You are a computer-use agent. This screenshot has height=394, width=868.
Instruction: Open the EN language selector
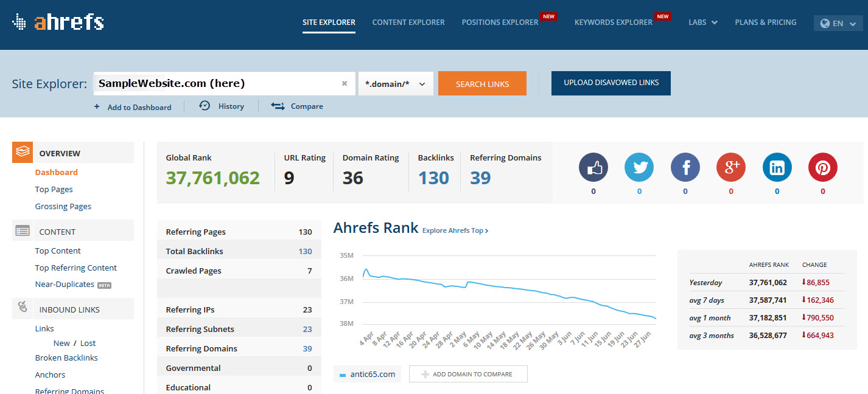pos(838,23)
